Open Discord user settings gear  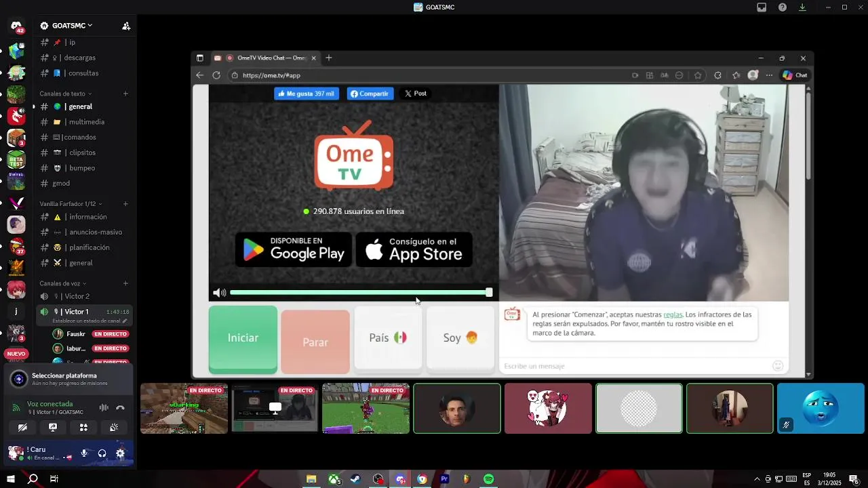[120, 453]
